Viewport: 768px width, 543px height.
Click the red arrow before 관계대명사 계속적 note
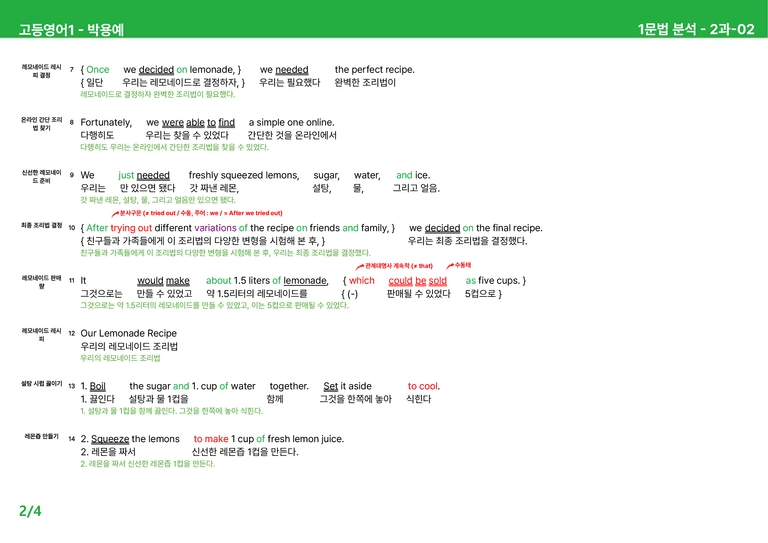point(360,266)
